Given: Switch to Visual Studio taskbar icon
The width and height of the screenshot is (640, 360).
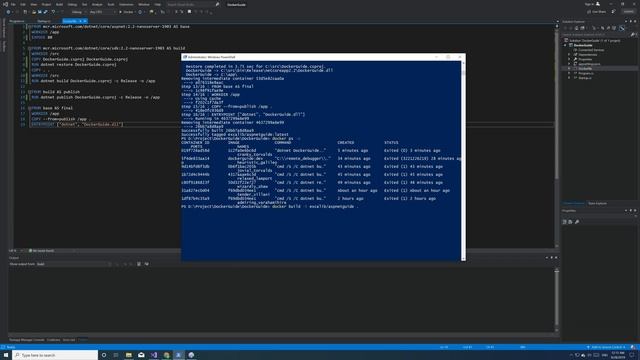Looking at the screenshot, I should [154, 355].
